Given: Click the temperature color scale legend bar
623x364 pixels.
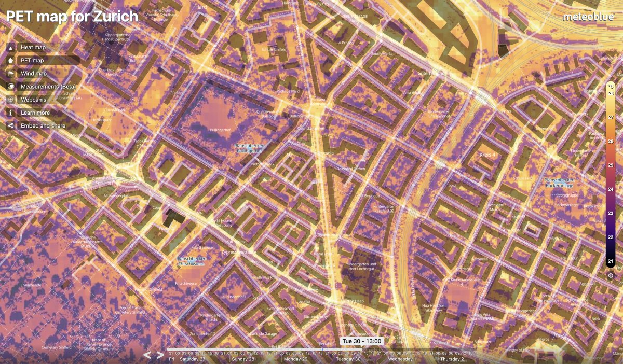Looking at the screenshot, I should coord(611,176).
